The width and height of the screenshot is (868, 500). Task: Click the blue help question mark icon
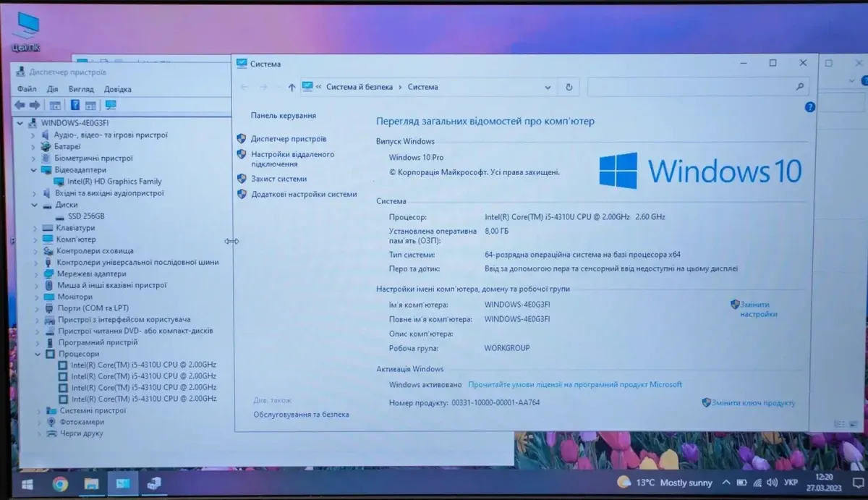[810, 107]
